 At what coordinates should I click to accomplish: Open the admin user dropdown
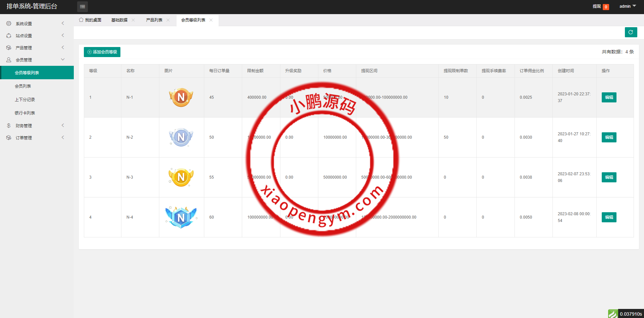[627, 6]
